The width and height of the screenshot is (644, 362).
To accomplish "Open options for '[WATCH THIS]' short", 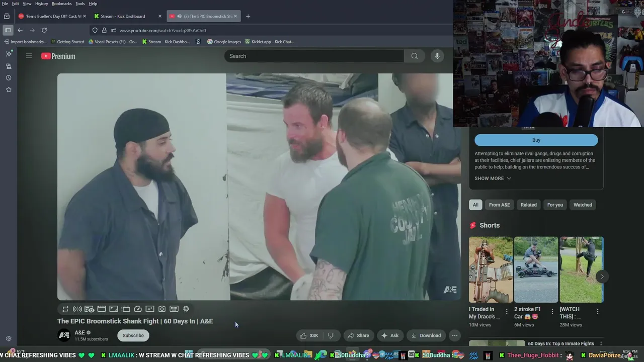I will (597, 312).
